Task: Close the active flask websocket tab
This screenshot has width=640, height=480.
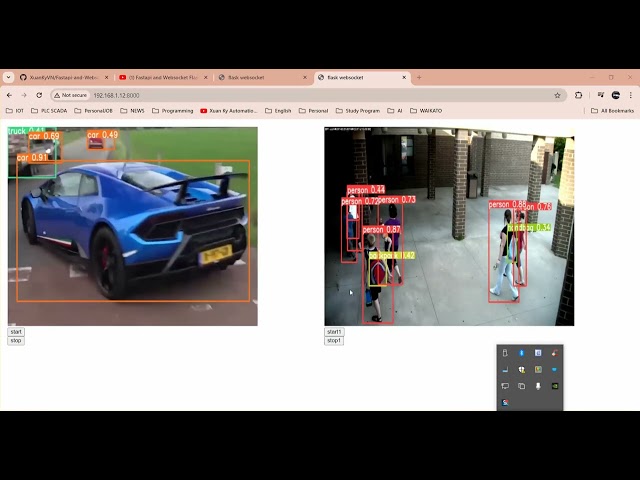Action: point(404,77)
